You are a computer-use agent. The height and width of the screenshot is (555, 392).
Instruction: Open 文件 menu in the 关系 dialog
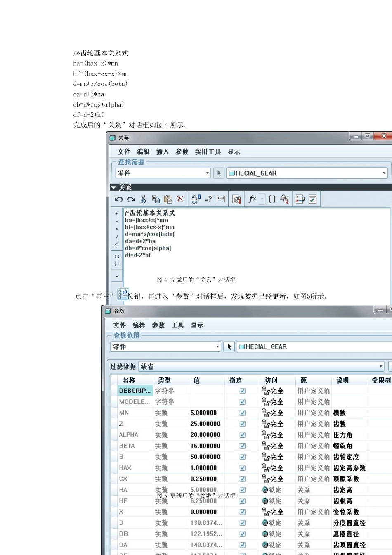pyautogui.click(x=124, y=152)
